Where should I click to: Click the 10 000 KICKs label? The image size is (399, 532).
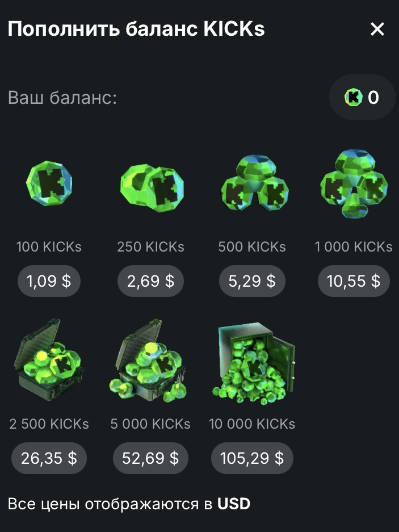click(252, 424)
